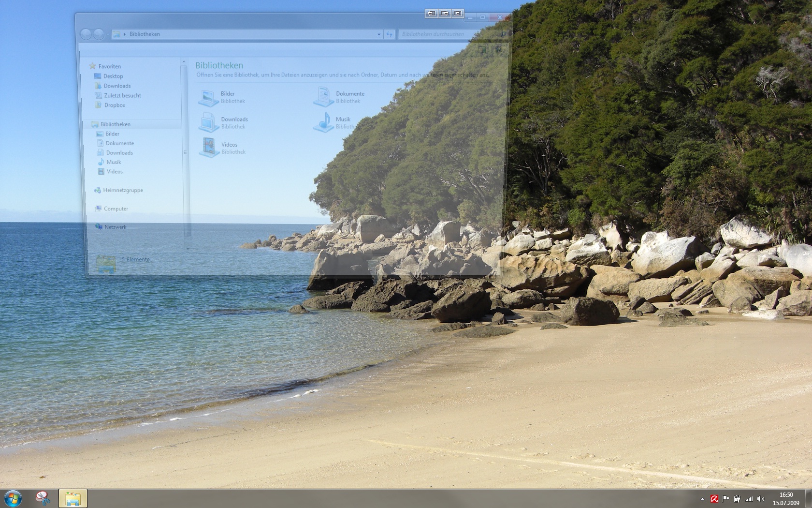The width and height of the screenshot is (812, 508).
Task: Click the Windows Start button
Action: [x=13, y=498]
